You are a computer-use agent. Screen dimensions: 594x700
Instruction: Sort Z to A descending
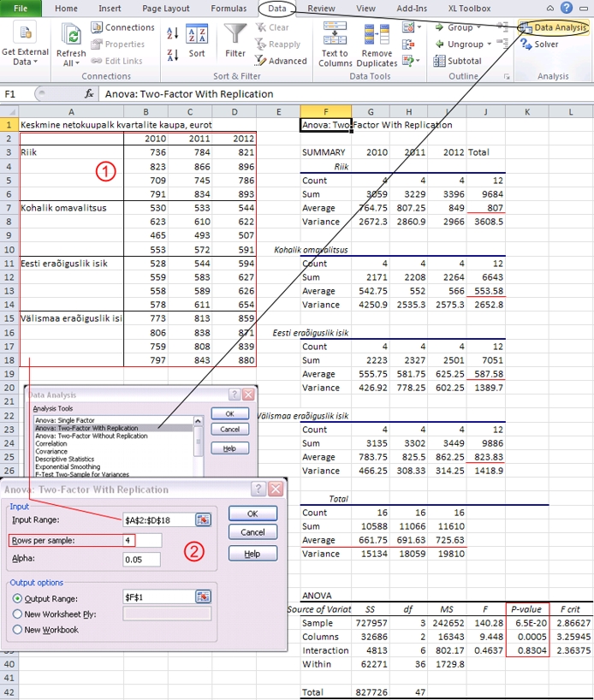pos(172,56)
